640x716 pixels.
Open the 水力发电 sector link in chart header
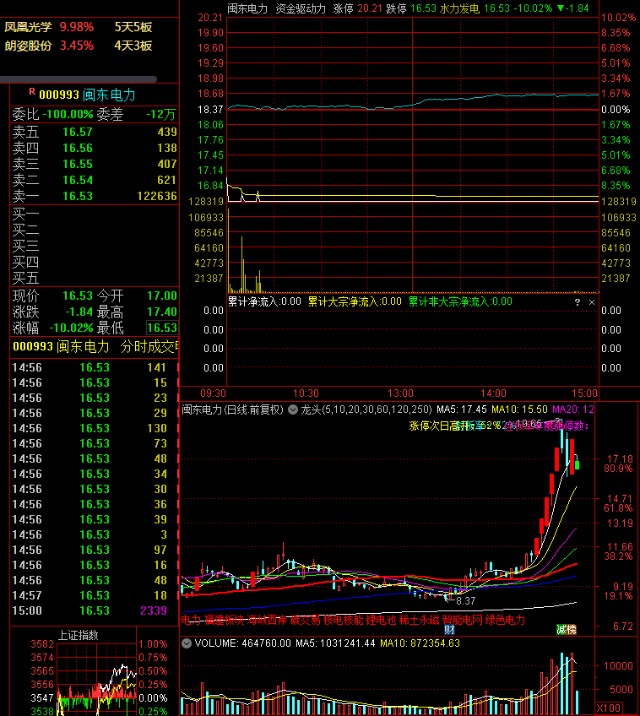pos(459,9)
